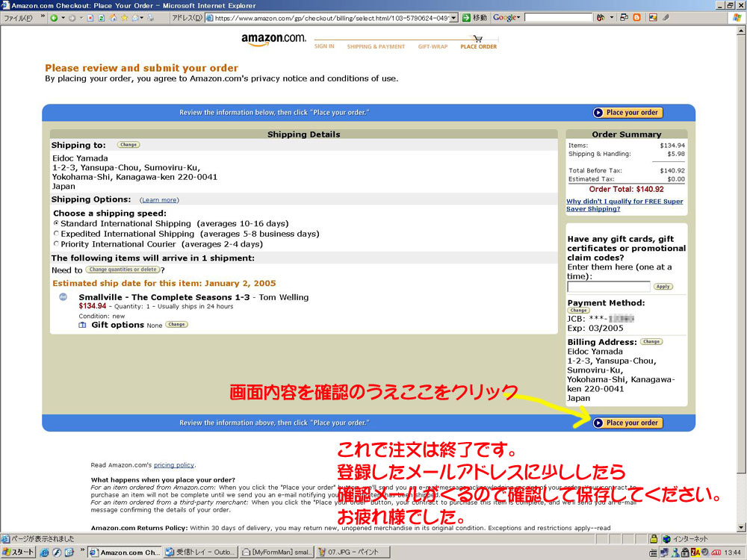Click the padlock security icon in the status bar
The width and height of the screenshot is (747, 560).
pyautogui.click(x=654, y=539)
